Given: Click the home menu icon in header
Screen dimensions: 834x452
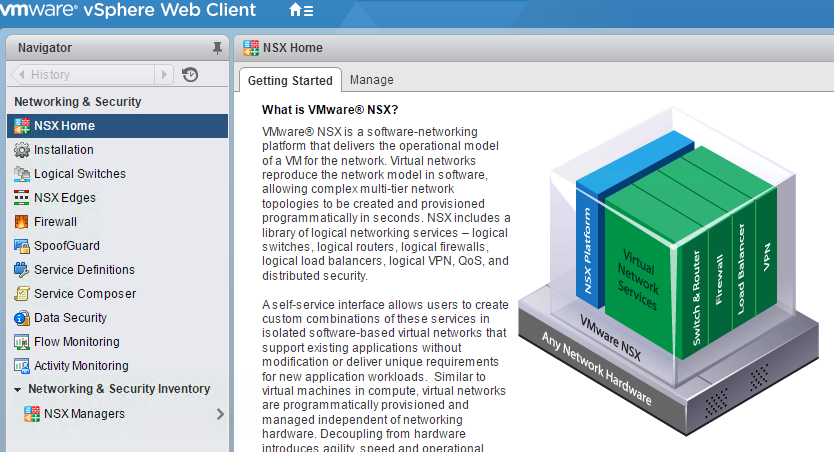Looking at the screenshot, I should point(300,11).
